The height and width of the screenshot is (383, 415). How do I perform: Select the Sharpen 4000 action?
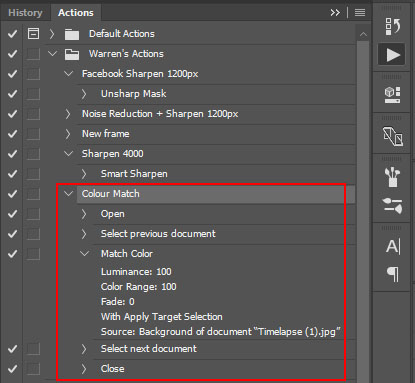(113, 154)
